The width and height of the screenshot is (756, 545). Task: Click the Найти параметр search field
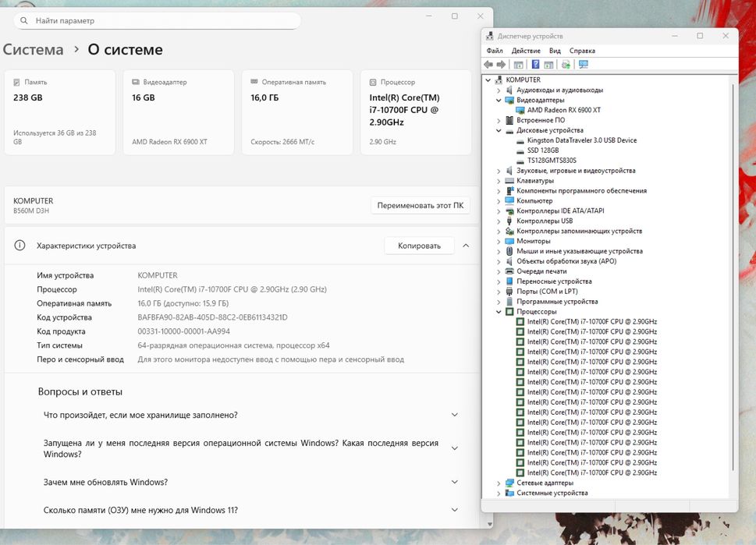pos(157,21)
